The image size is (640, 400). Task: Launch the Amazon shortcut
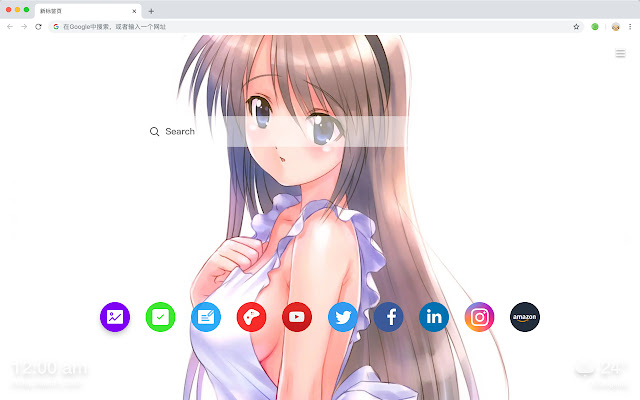point(525,317)
